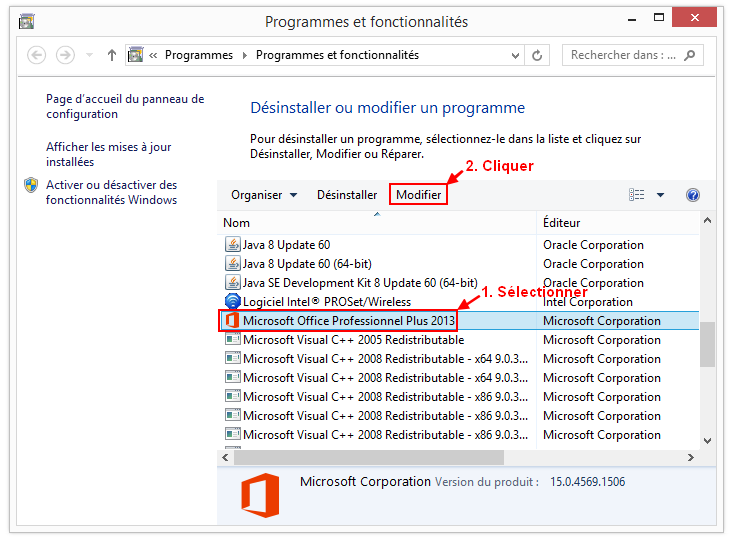Expand the view options dropdown arrow
The height and width of the screenshot is (542, 731).
(x=660, y=195)
